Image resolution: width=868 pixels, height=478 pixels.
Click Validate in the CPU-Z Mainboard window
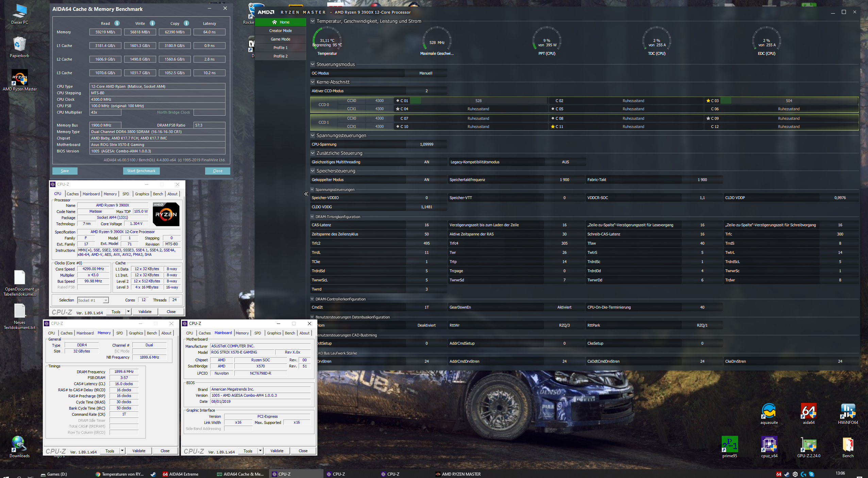tap(277, 451)
